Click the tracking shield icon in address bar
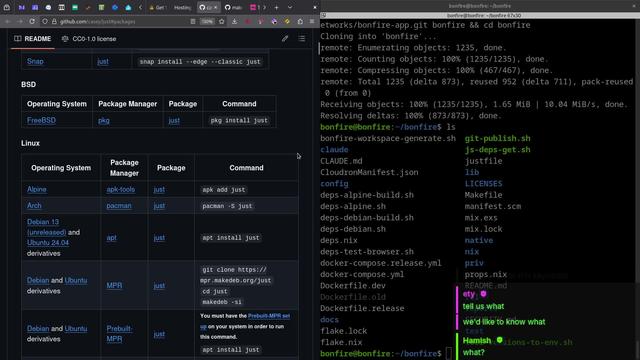The width and height of the screenshot is (640, 360). pyautogui.click(x=45, y=21)
